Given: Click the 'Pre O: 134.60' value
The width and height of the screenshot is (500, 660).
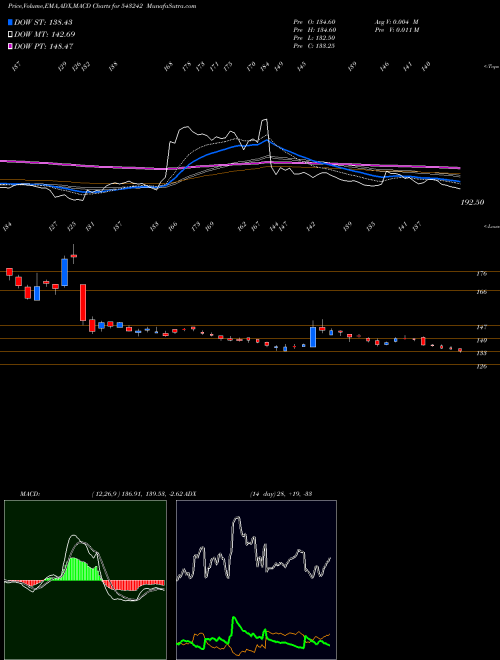Looking at the screenshot, I should click(x=314, y=22).
